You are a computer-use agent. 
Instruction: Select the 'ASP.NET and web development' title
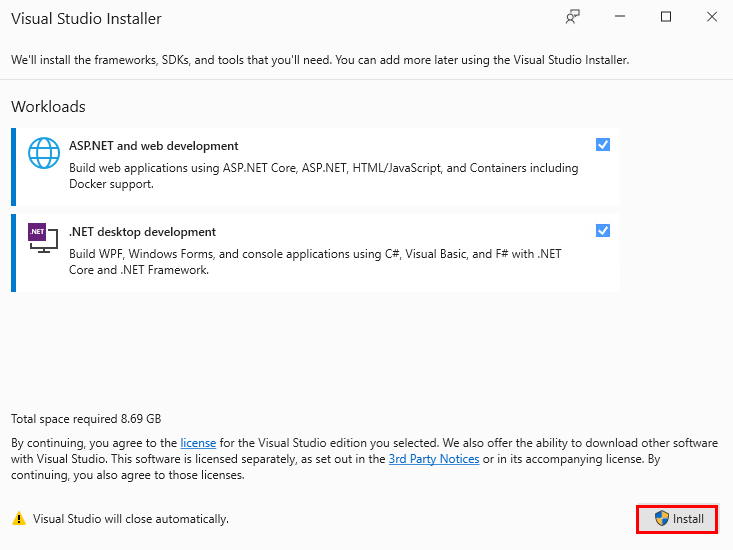tap(154, 146)
